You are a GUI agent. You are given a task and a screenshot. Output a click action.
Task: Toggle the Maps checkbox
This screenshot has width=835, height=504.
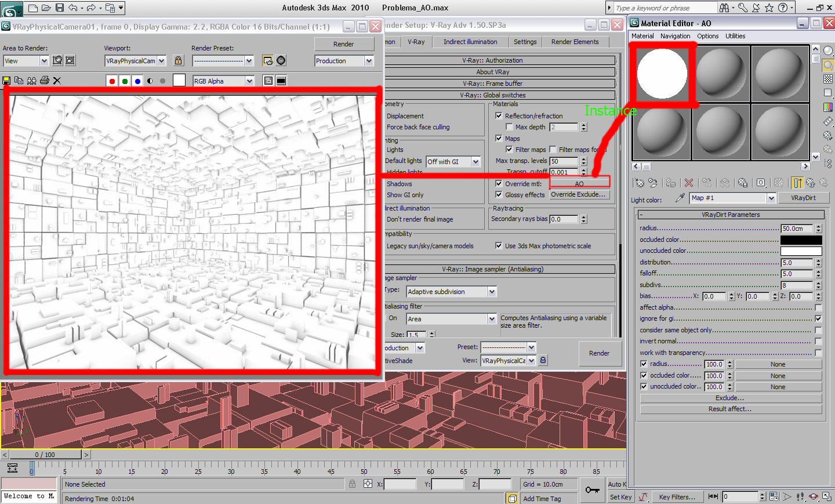[499, 139]
